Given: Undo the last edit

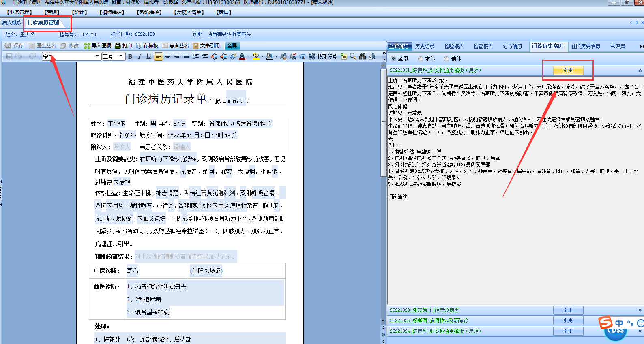Looking at the screenshot, I should coord(19,56).
